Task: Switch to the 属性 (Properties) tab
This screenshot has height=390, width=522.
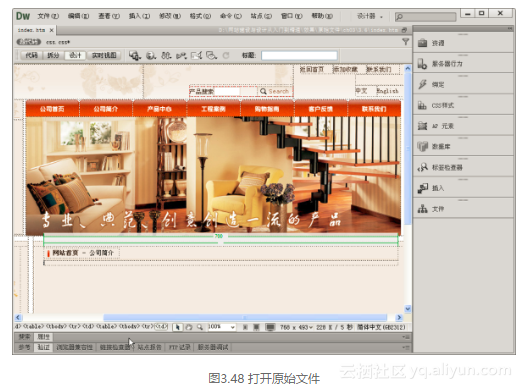Action: point(44,337)
